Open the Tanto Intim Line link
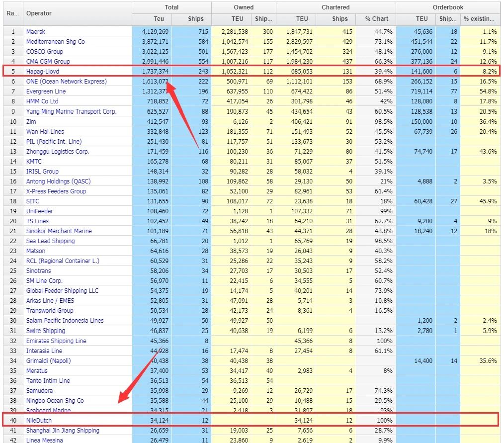504x443 pixels. pos(48,381)
